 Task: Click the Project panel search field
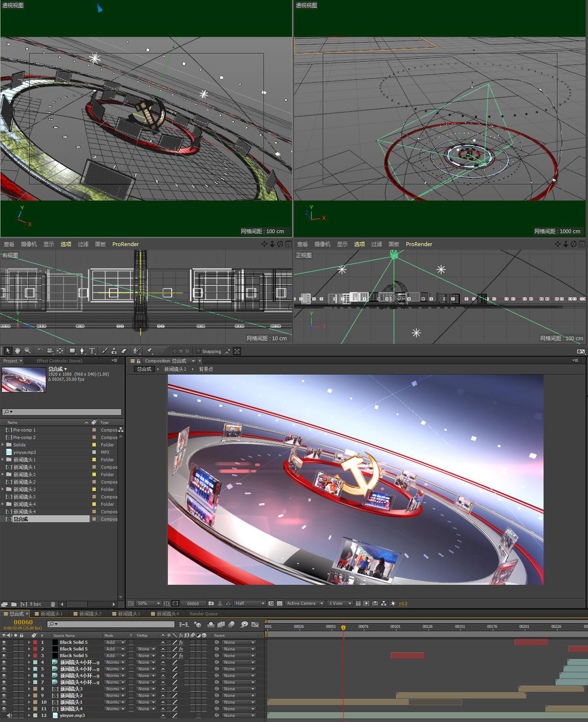(62, 412)
